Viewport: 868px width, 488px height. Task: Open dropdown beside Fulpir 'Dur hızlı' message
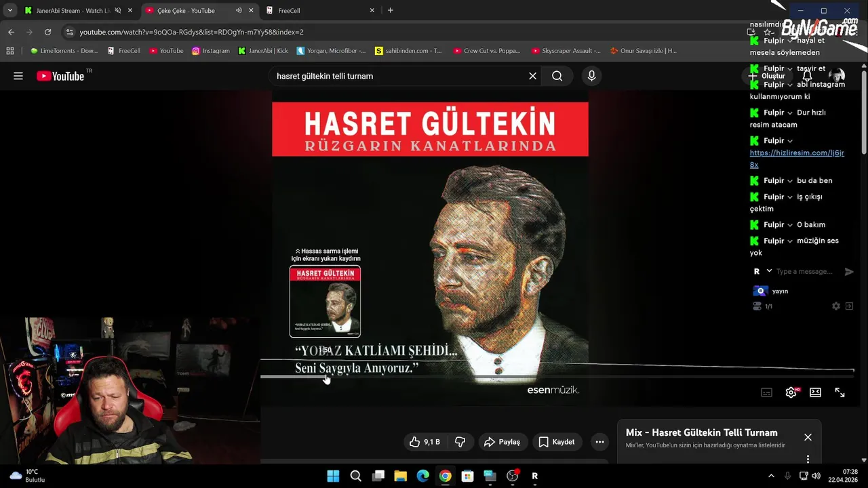click(790, 113)
